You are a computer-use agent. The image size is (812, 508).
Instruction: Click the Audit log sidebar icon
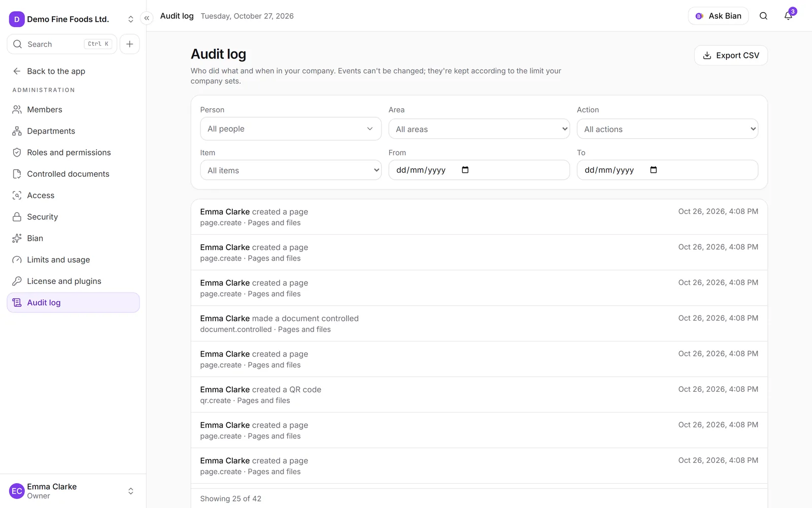click(x=17, y=303)
